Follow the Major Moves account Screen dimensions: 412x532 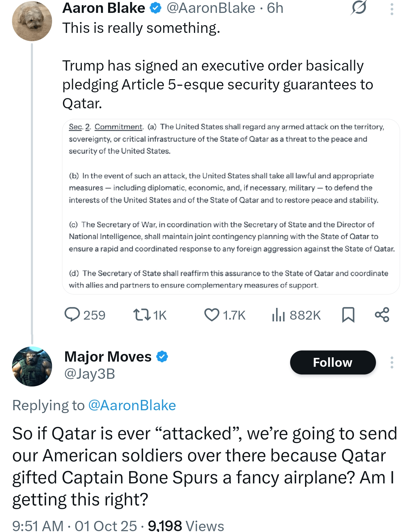click(x=332, y=362)
